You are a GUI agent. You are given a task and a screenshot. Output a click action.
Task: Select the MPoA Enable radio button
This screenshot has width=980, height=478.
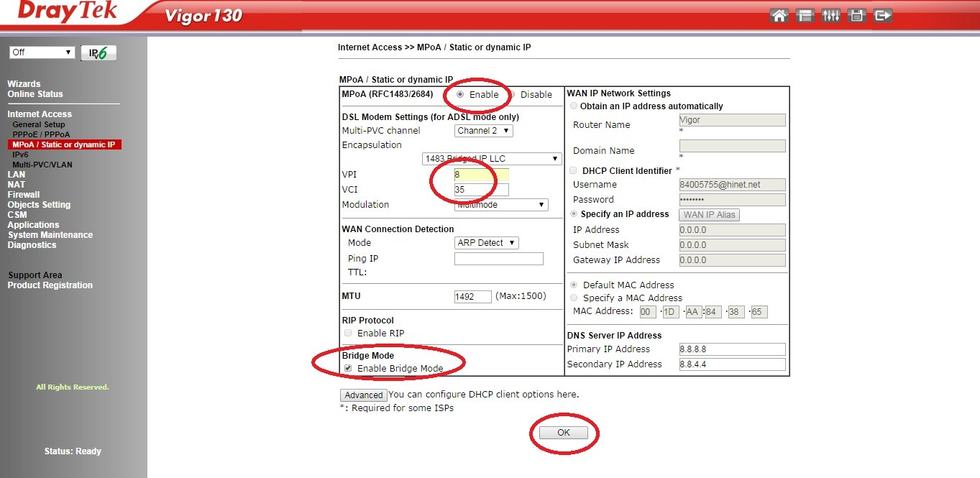pos(460,95)
